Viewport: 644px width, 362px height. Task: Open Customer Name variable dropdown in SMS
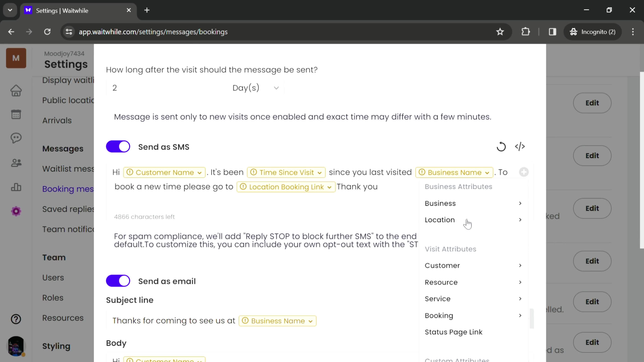coord(164,172)
